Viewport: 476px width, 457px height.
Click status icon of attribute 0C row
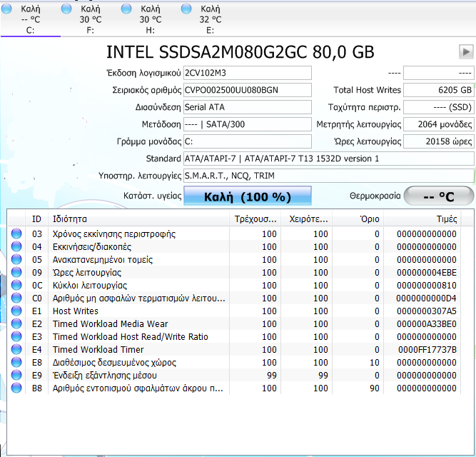coord(16,285)
